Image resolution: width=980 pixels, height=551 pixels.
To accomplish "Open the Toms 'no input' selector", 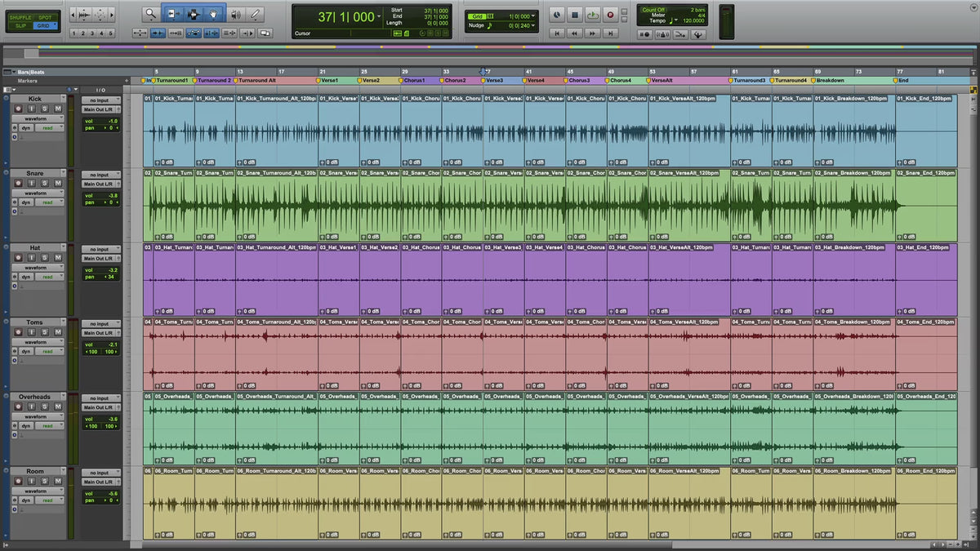I will pos(100,324).
